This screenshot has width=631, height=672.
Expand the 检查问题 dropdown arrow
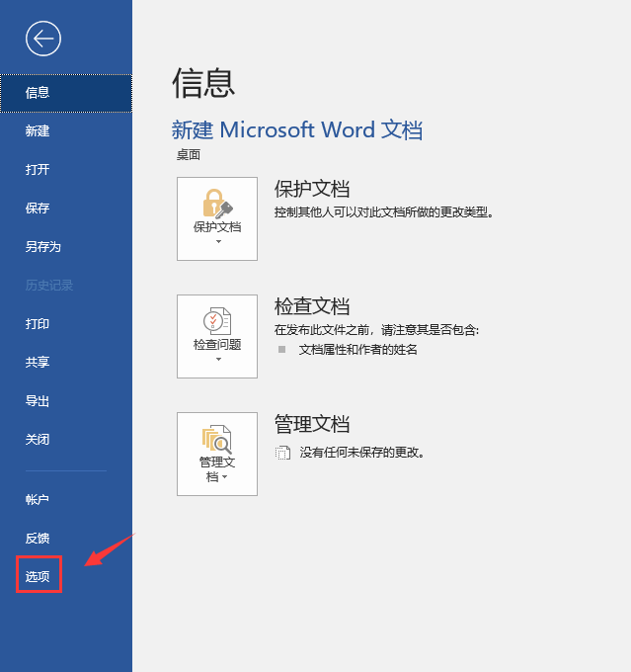click(x=218, y=359)
